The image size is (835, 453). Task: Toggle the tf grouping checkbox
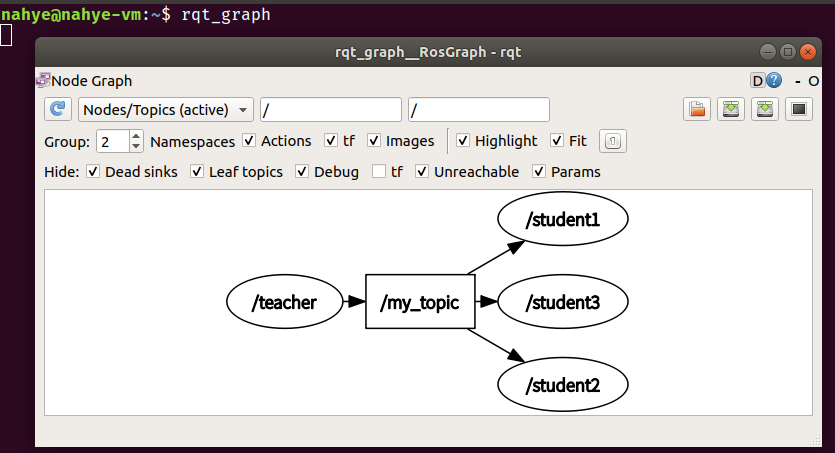(331, 141)
